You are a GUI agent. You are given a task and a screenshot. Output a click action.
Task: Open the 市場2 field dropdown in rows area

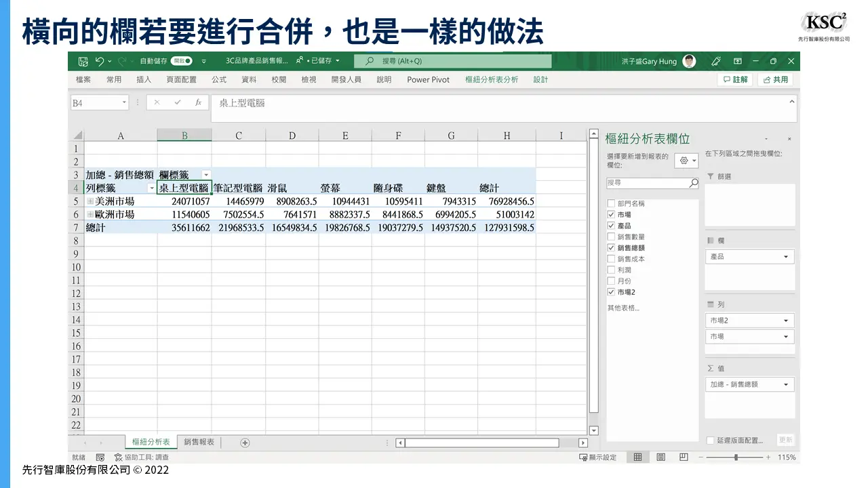[787, 321]
